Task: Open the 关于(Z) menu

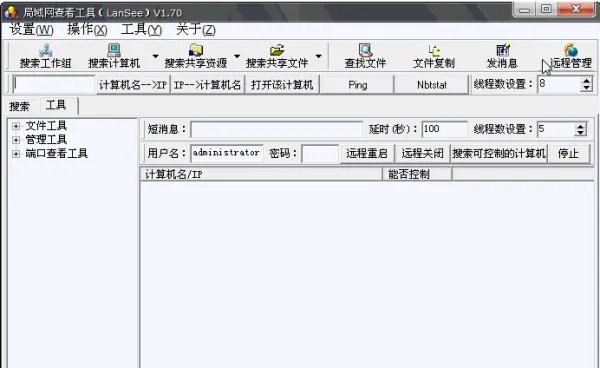Action: point(196,29)
